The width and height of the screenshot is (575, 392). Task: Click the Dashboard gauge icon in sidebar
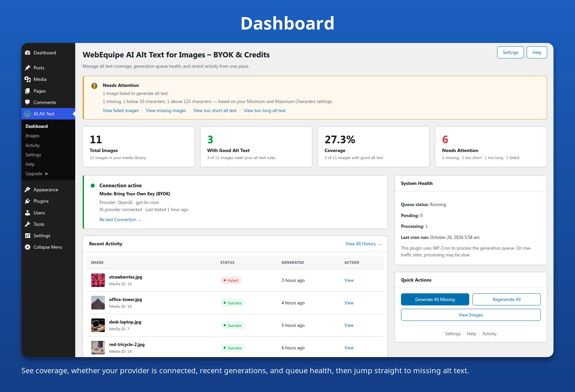tap(28, 53)
